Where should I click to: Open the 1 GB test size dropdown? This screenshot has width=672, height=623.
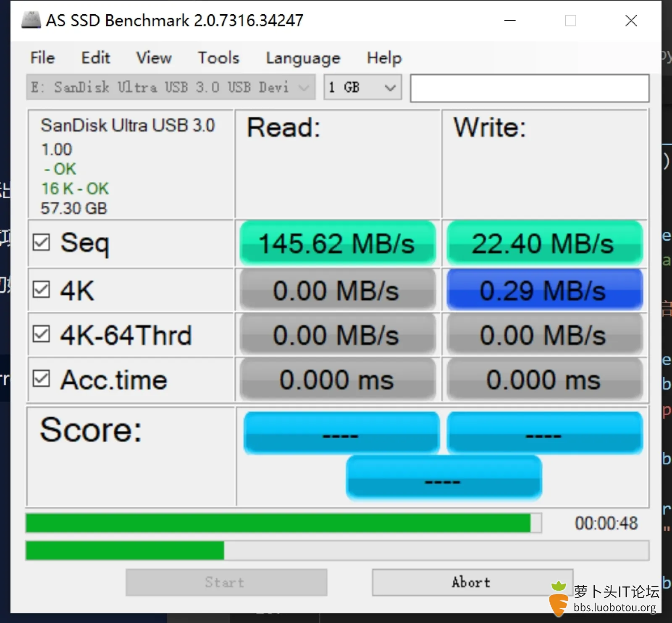(x=362, y=87)
